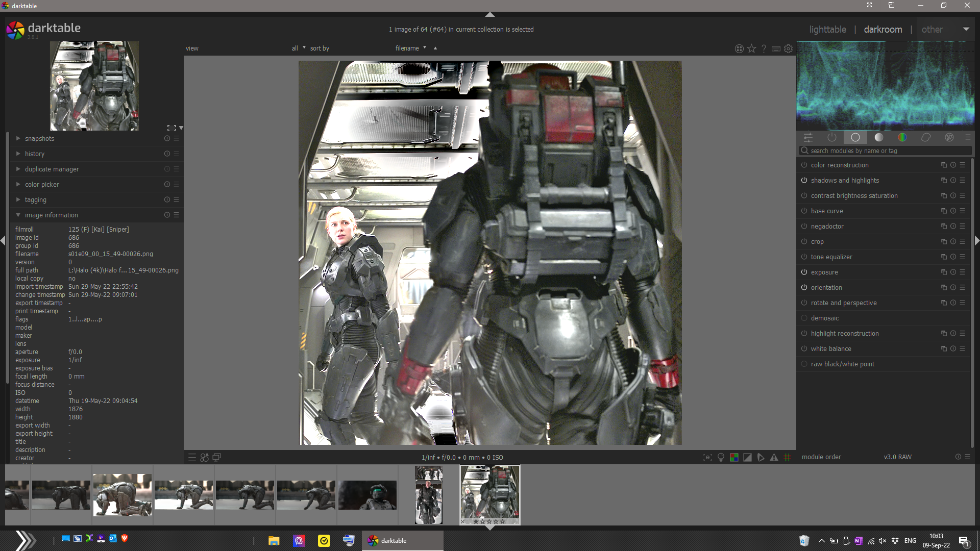
Task: Click the search modules input field
Action: 886,151
